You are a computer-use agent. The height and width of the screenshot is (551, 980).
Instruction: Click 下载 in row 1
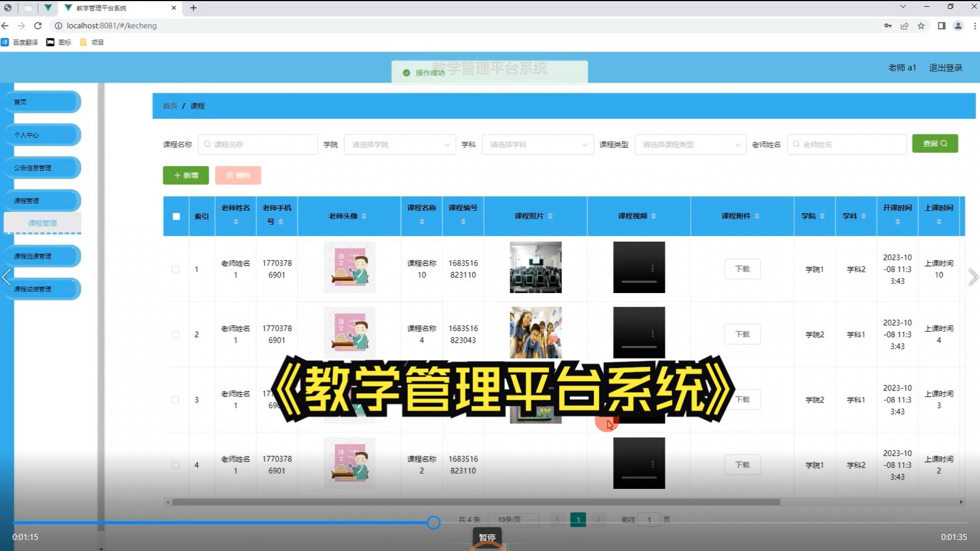(742, 269)
